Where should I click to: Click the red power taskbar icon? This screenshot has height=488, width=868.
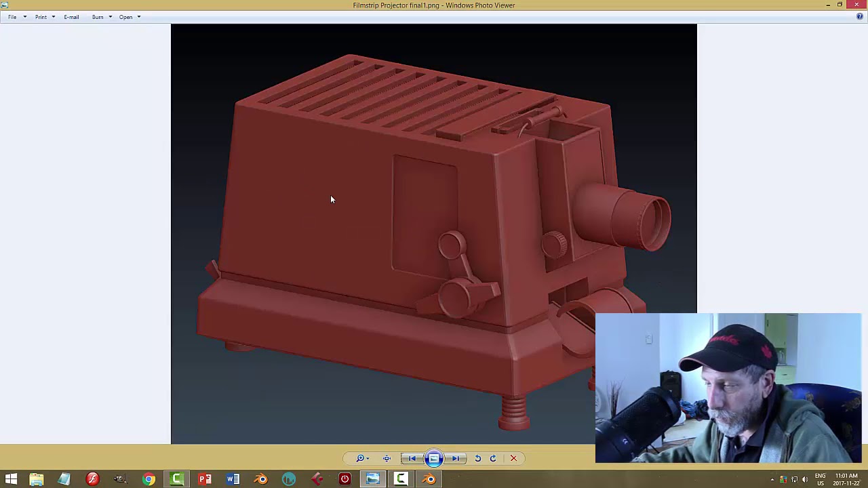tap(344, 480)
